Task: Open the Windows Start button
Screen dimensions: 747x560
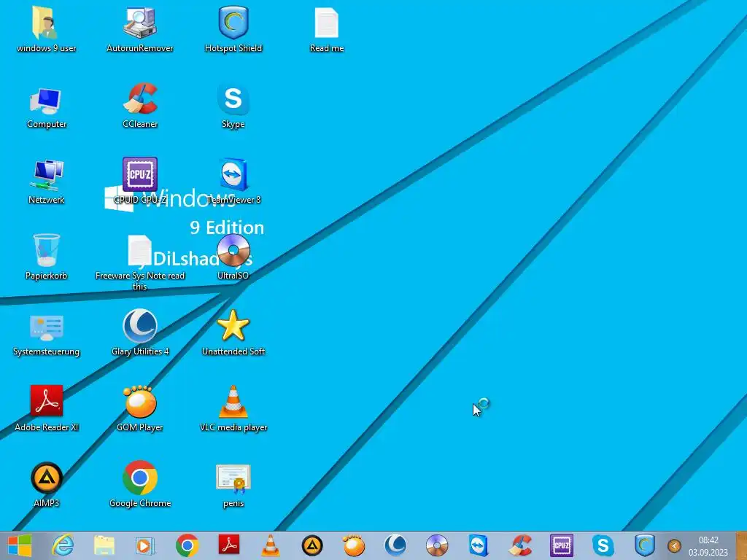Action: (20, 545)
